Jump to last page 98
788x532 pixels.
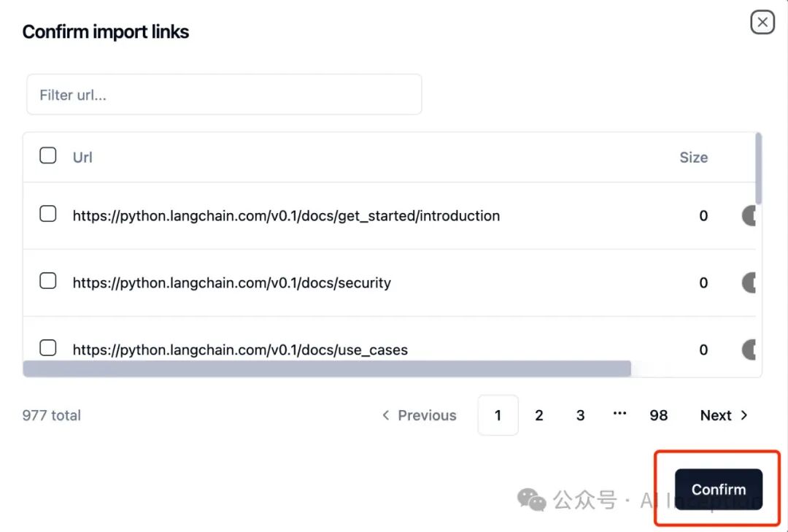[659, 415]
